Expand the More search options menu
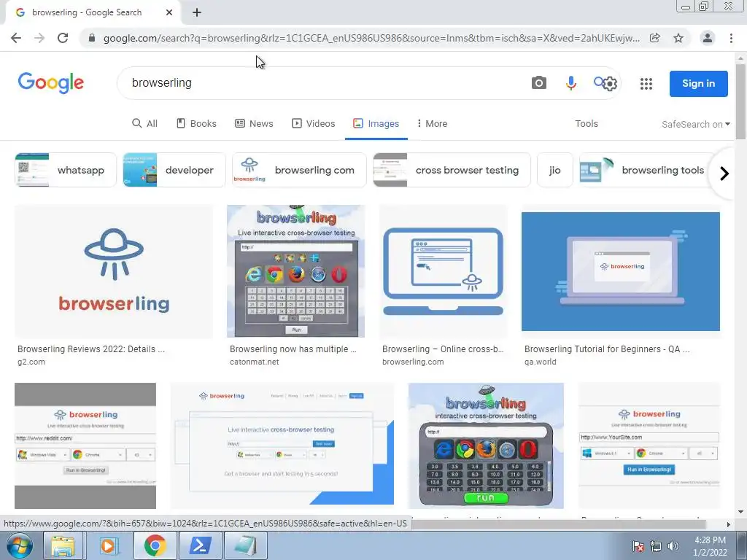The image size is (747, 560). click(x=432, y=124)
